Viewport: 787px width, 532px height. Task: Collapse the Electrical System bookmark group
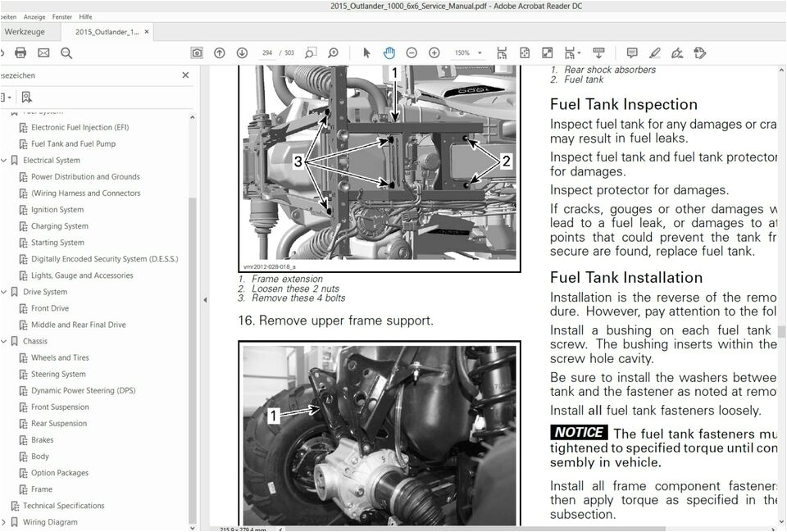point(4,161)
